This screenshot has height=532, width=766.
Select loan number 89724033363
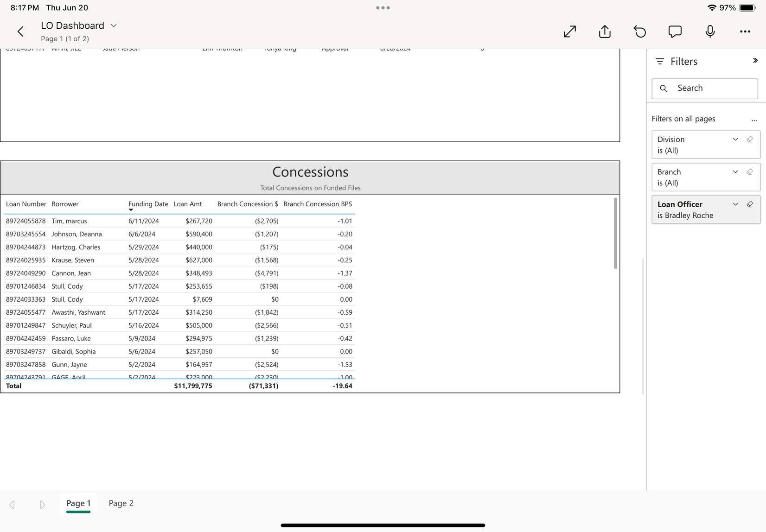coord(26,299)
